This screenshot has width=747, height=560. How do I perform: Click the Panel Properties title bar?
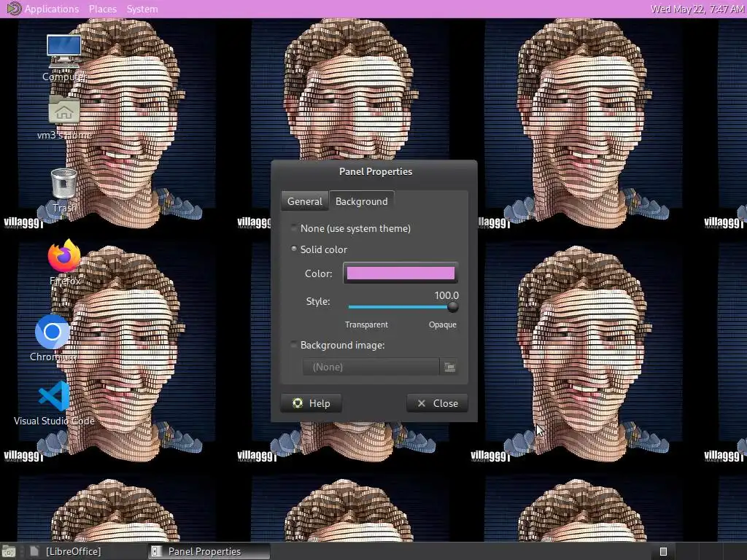pos(375,171)
